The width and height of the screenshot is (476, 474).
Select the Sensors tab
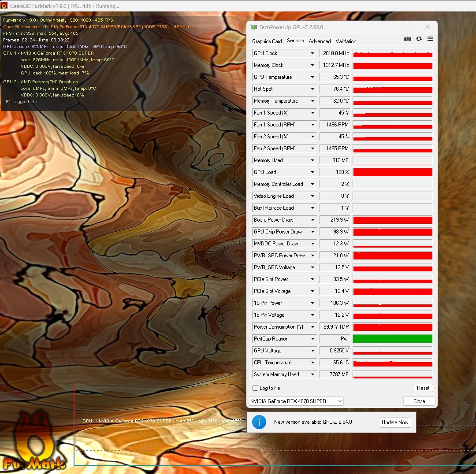(x=295, y=41)
